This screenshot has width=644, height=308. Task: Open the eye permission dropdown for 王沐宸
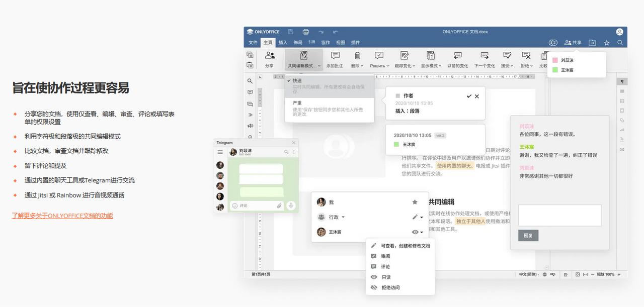[x=418, y=232]
